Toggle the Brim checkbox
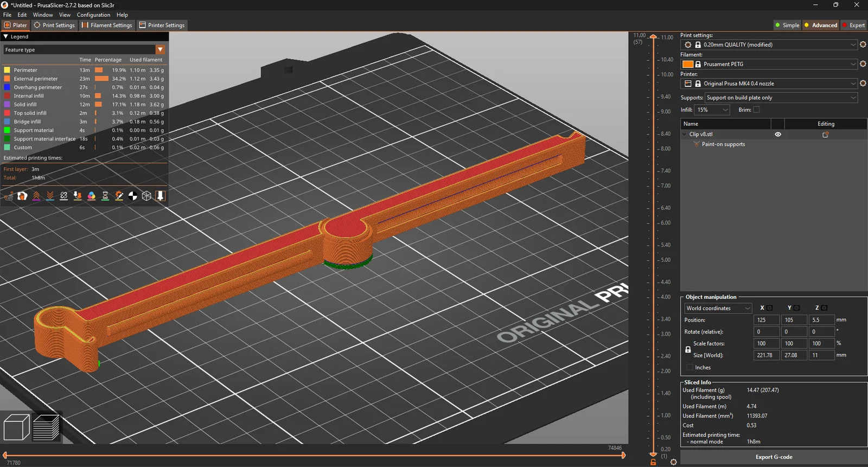This screenshot has height=467, width=868. tap(756, 110)
